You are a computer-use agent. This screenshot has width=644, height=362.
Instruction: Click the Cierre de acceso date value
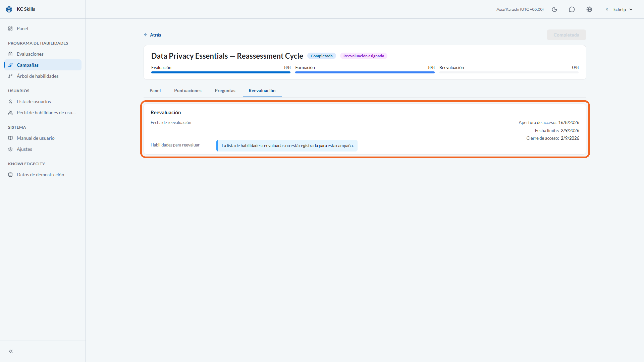[x=570, y=138]
